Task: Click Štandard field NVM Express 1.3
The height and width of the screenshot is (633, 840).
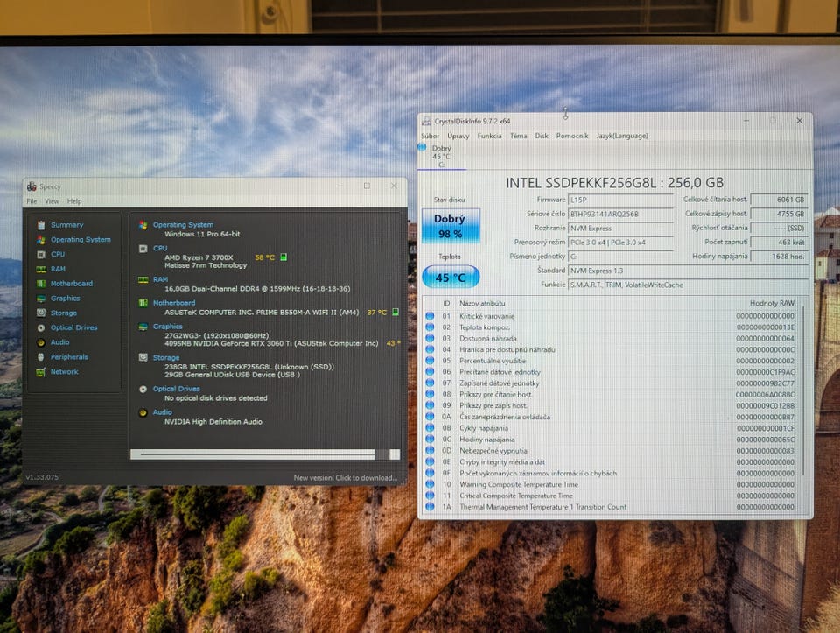Action: click(688, 271)
